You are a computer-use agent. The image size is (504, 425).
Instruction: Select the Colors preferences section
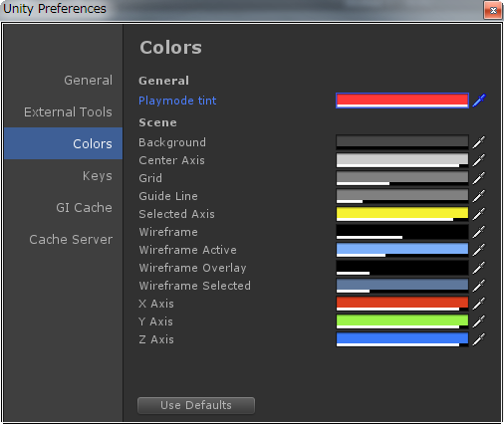(64, 143)
